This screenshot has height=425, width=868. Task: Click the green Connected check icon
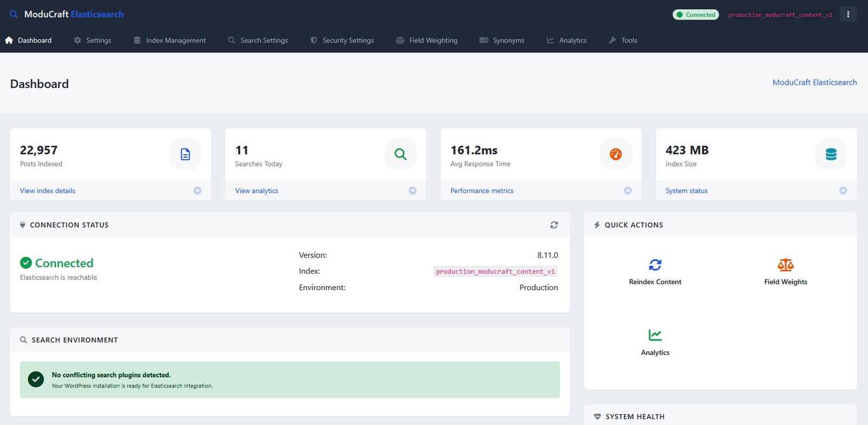pos(26,263)
